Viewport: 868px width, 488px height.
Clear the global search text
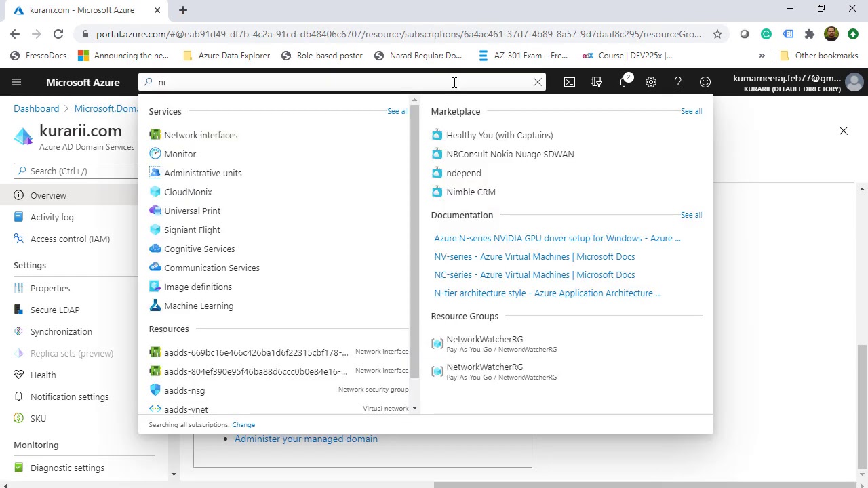coord(538,82)
